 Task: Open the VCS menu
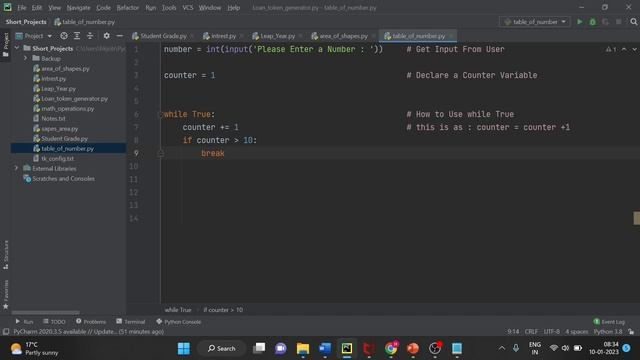tap(187, 7)
